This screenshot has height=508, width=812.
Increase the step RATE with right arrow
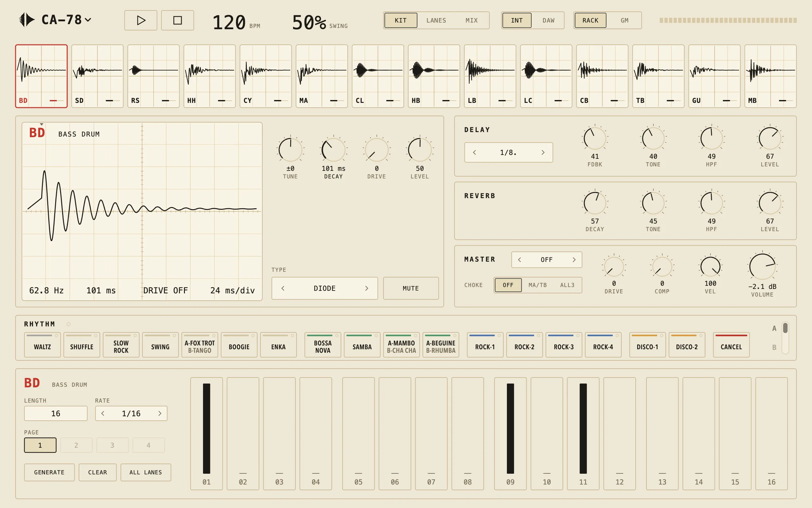[x=160, y=413]
